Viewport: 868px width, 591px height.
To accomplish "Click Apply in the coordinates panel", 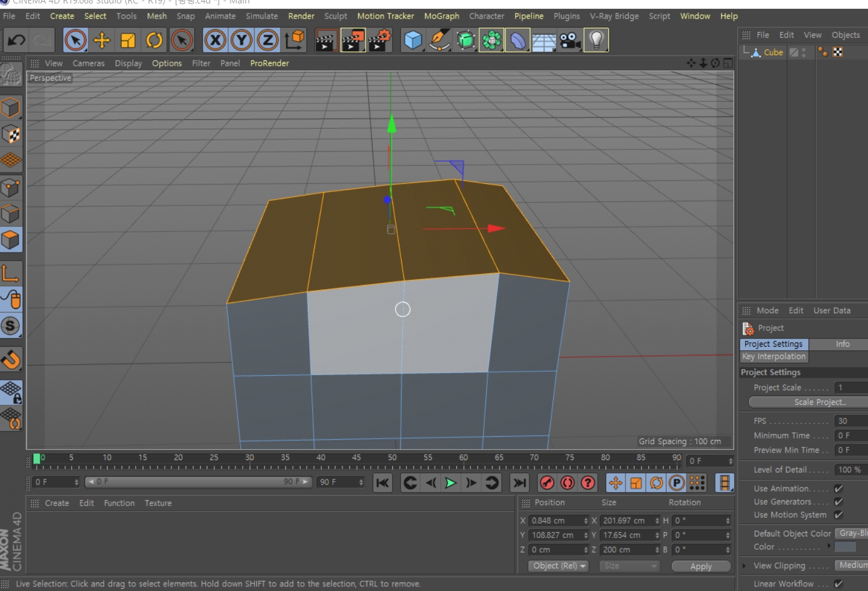I will (x=701, y=566).
